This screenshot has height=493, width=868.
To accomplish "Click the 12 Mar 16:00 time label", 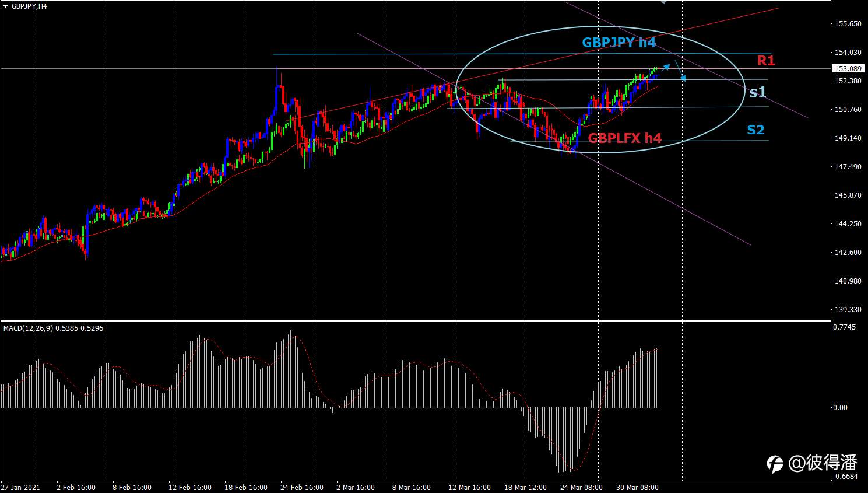I will (x=469, y=488).
